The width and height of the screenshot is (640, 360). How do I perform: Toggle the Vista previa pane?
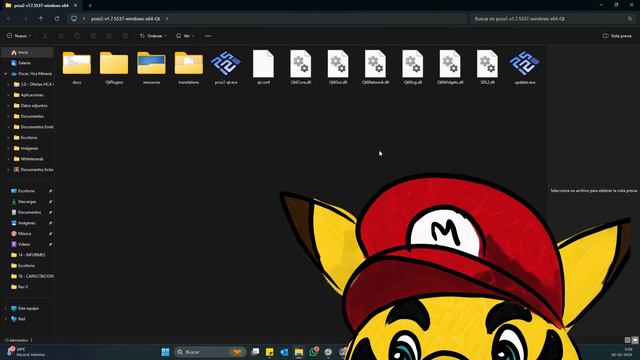click(617, 36)
